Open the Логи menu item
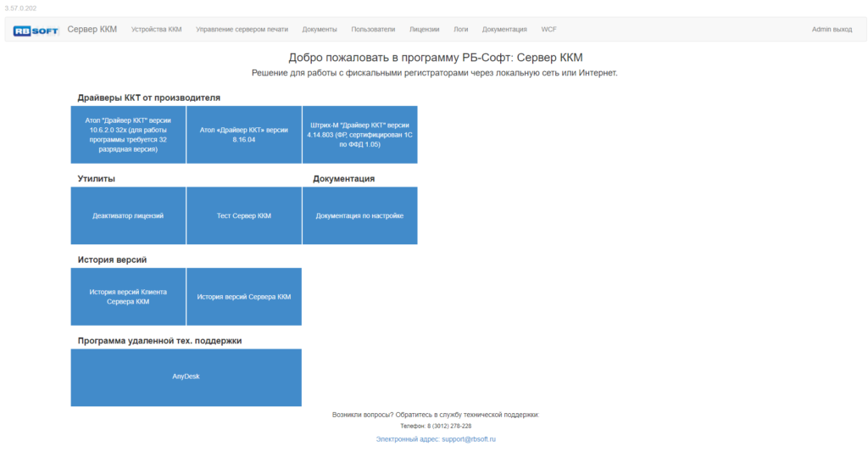 pyautogui.click(x=460, y=30)
